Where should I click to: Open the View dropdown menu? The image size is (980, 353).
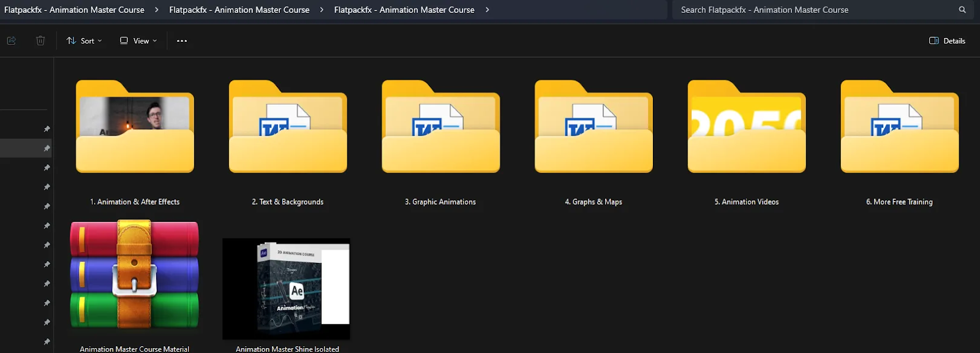pos(138,40)
